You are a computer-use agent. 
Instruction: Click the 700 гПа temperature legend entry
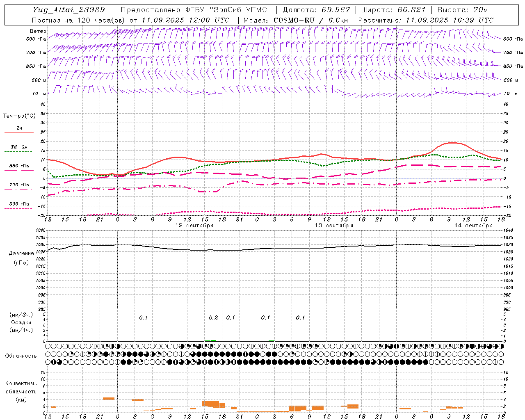(19, 185)
